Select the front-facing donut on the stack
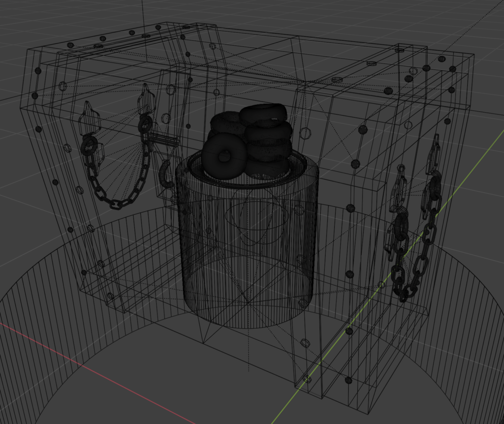 point(224,154)
